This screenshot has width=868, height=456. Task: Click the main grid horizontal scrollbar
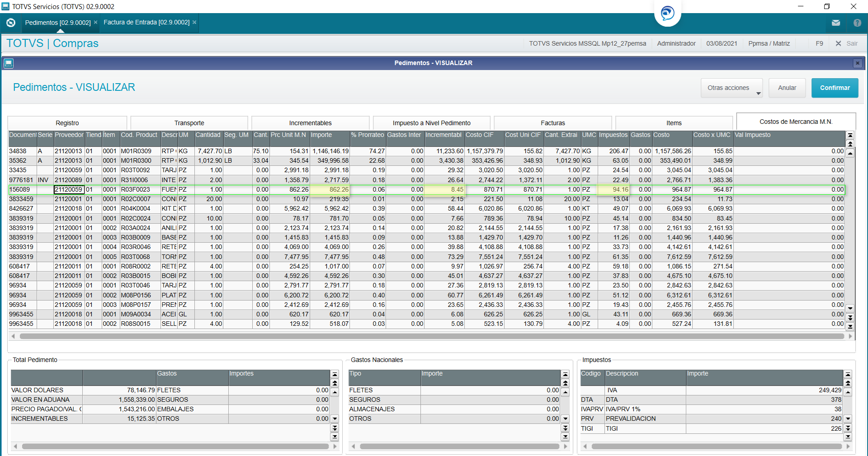pyautogui.click(x=432, y=336)
